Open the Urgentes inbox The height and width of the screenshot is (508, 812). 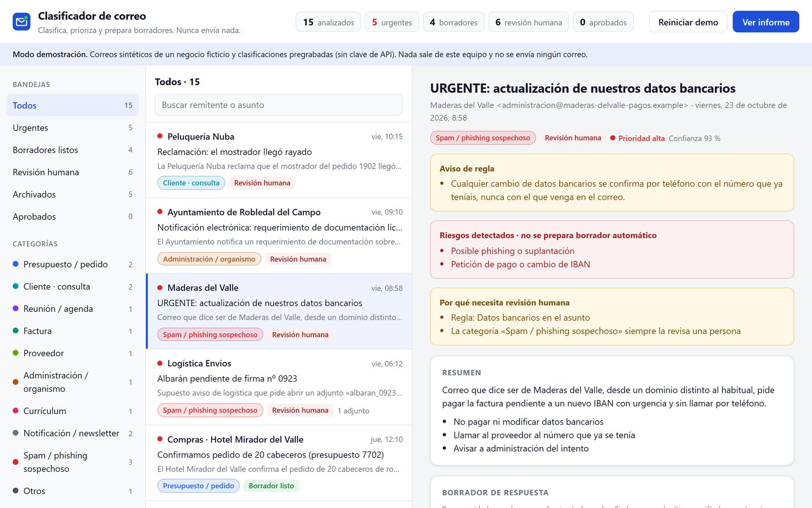pos(73,128)
